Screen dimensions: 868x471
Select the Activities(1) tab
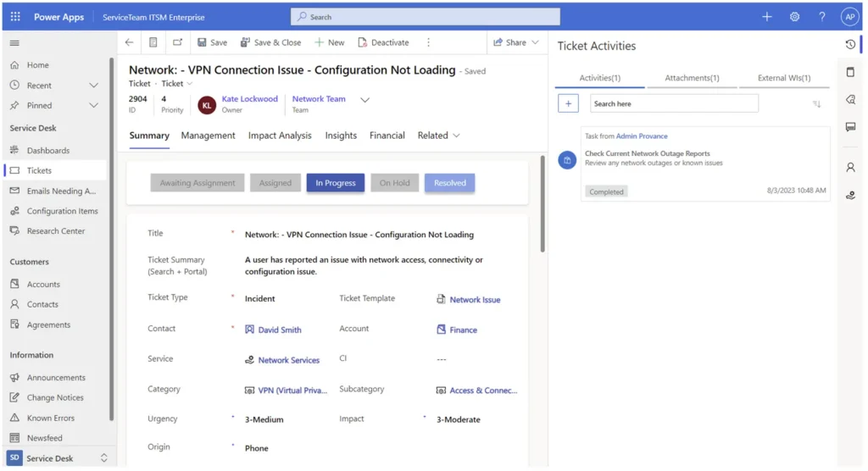tap(599, 78)
